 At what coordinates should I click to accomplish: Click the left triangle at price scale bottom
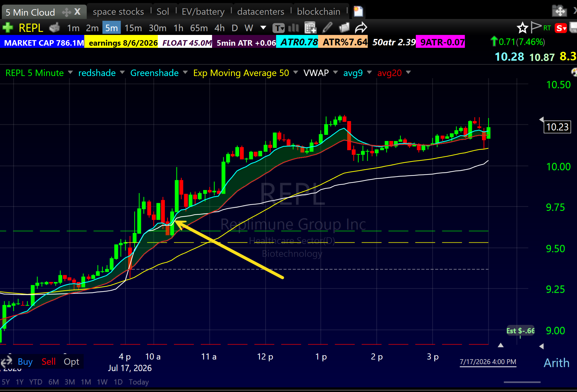[541, 346]
